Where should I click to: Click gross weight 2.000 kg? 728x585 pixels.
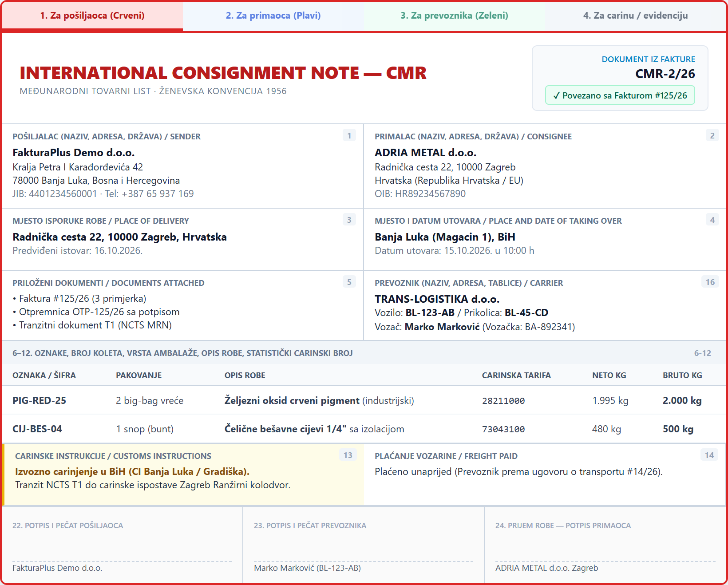682,400
